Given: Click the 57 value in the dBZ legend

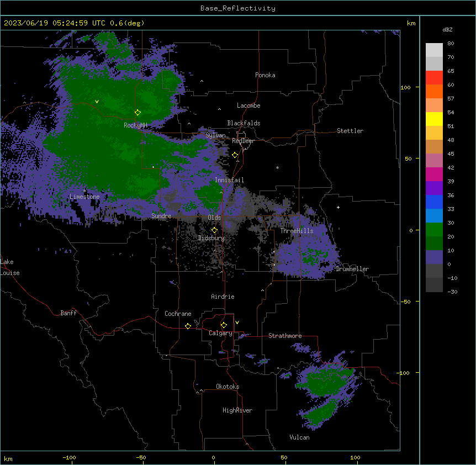Looking at the screenshot, I should point(451,99).
